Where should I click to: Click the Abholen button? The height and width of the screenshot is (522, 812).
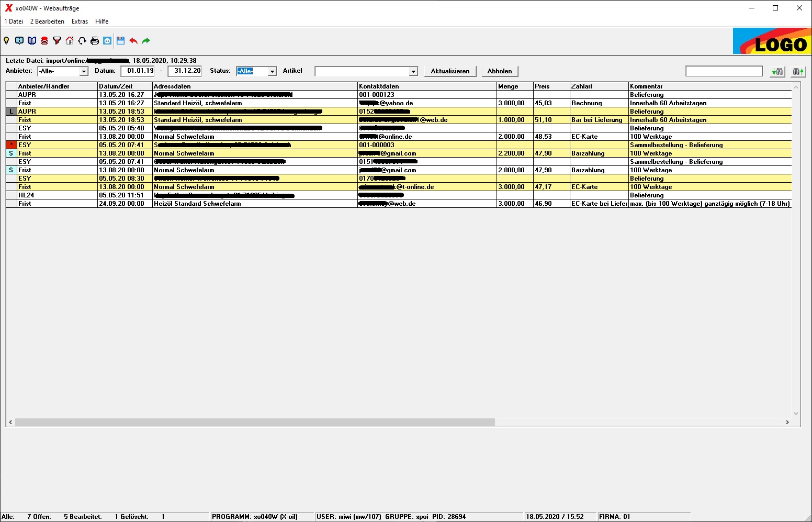coord(500,71)
